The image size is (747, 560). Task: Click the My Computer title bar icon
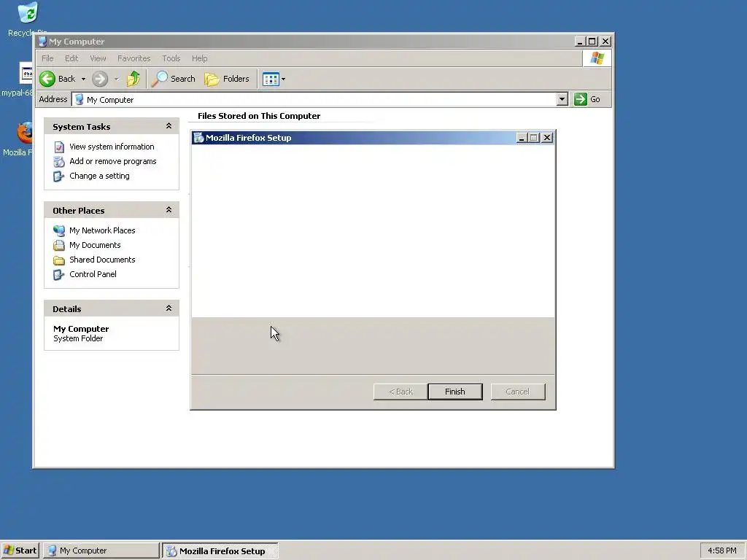coord(42,42)
